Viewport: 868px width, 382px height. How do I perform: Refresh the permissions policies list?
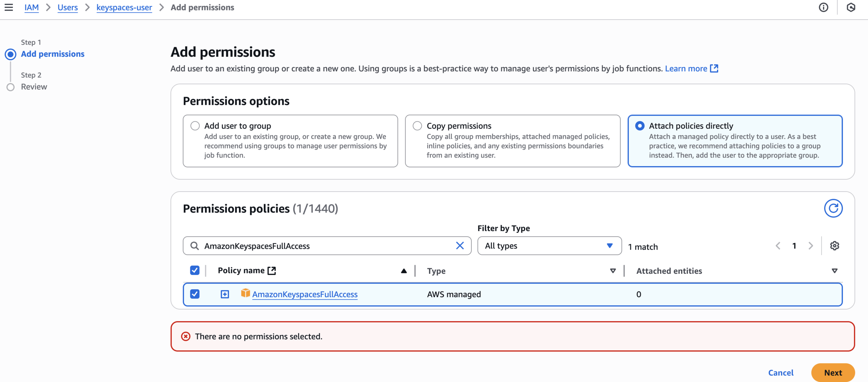833,208
